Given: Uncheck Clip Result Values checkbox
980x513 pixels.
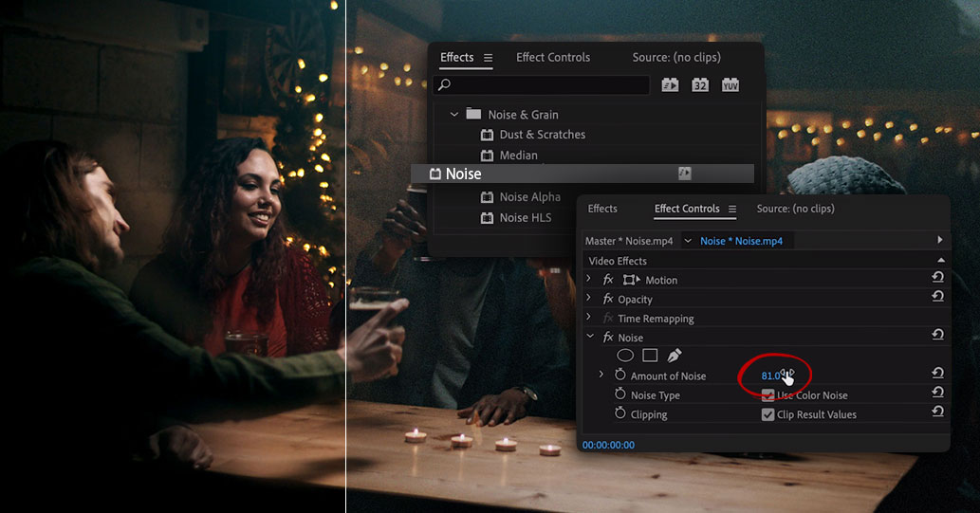Looking at the screenshot, I should tap(768, 414).
